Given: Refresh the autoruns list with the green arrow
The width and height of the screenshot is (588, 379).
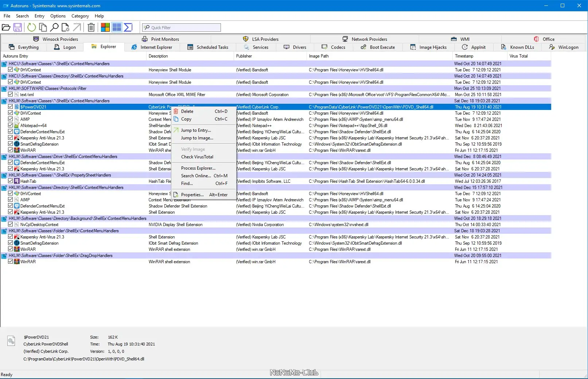Looking at the screenshot, I should tap(32, 27).
